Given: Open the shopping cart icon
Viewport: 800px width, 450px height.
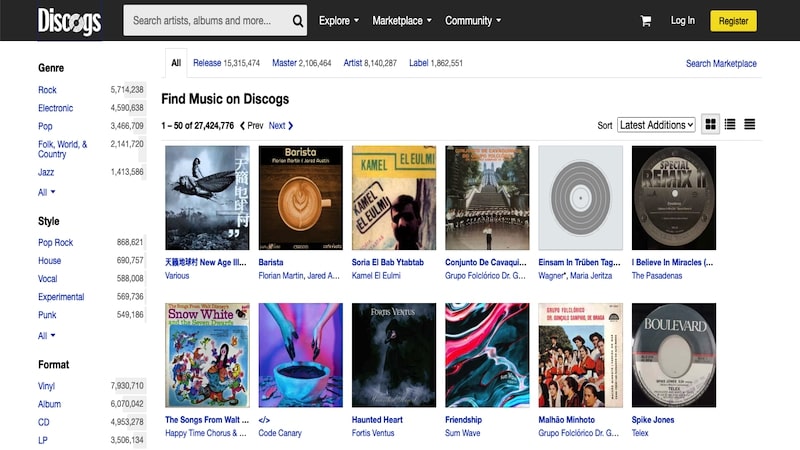Looking at the screenshot, I should 645,21.
